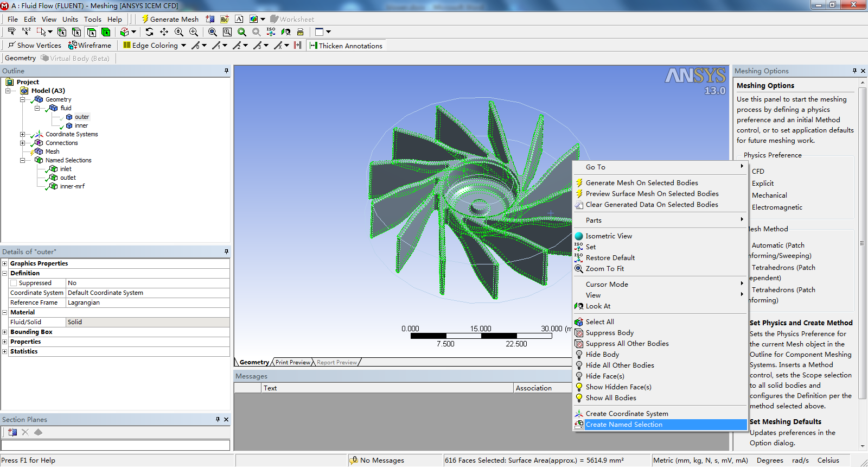This screenshot has width=868, height=467.
Task: Click the New Section Plane icon
Action: [x=12, y=432]
